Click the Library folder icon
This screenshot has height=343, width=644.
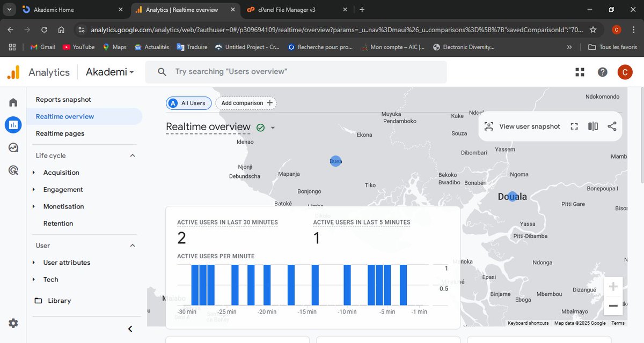click(38, 301)
